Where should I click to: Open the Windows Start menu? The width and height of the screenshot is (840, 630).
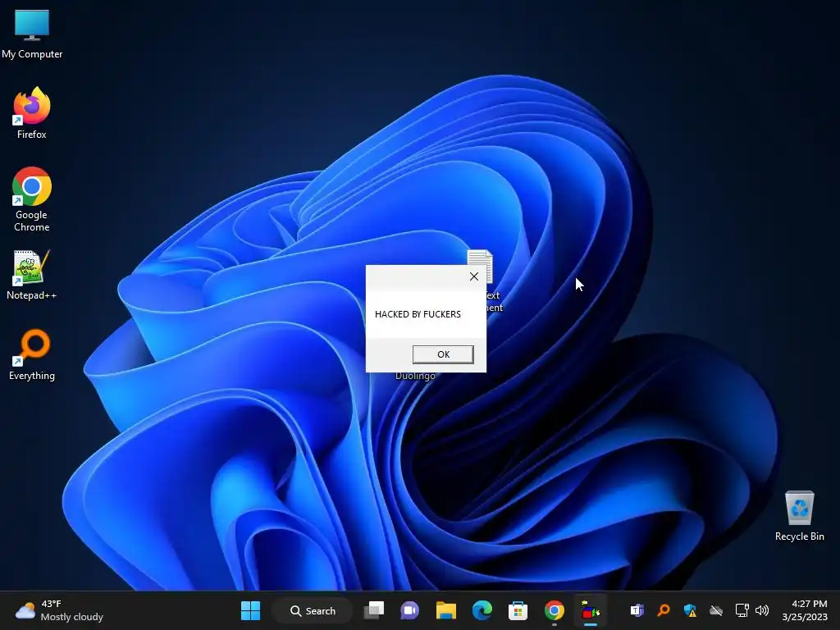coord(250,610)
